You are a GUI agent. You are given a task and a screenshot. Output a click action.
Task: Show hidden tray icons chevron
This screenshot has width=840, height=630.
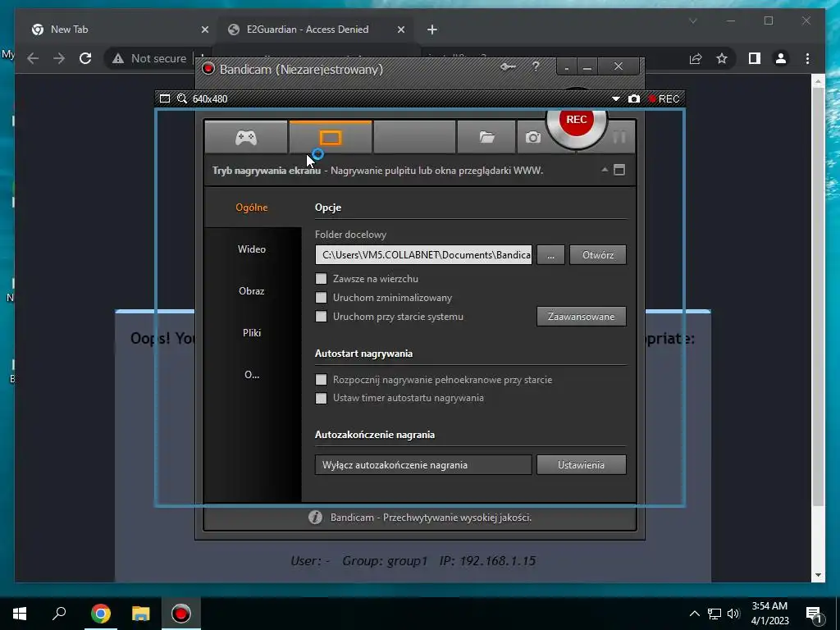click(694, 614)
